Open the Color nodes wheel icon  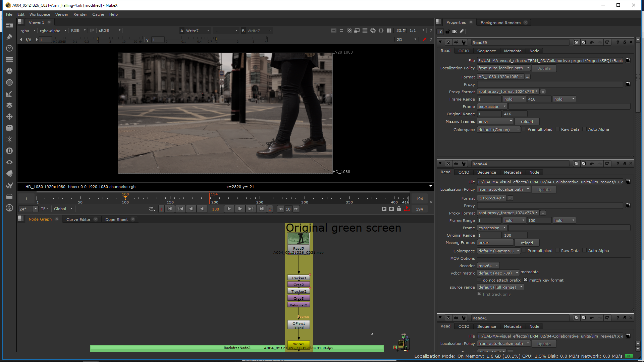coord(9,71)
